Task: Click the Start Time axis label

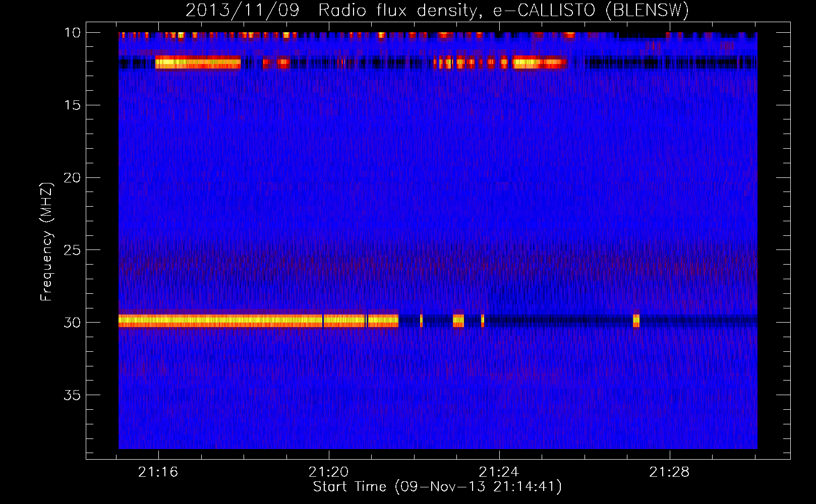Action: pos(437,487)
